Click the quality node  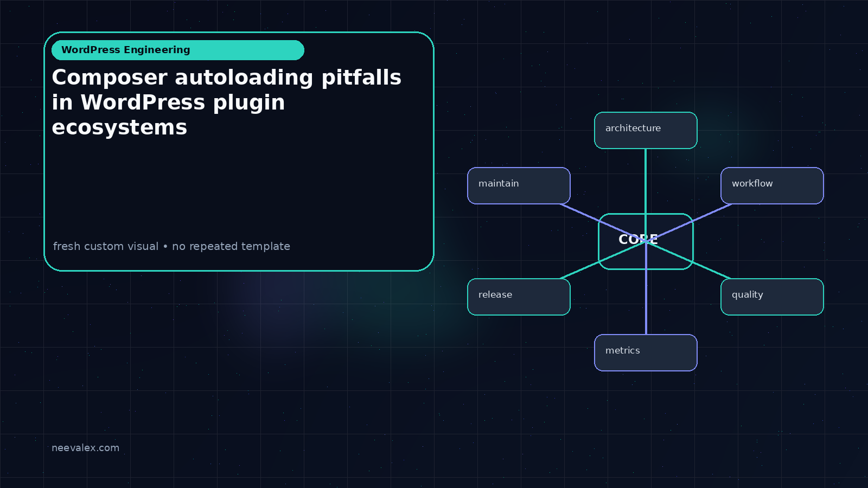point(772,297)
